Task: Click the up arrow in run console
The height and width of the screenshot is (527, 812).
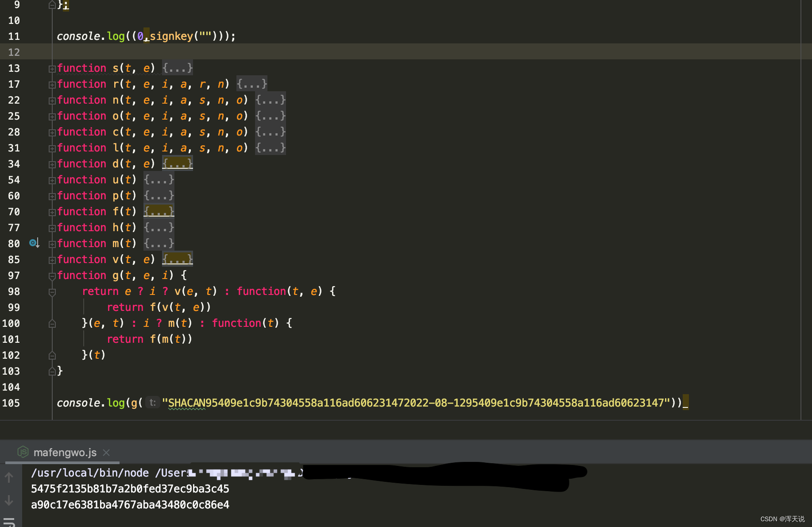Action: click(9, 477)
